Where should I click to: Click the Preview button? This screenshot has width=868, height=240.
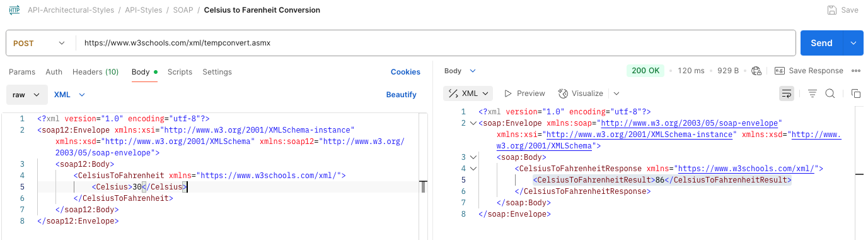pos(524,93)
